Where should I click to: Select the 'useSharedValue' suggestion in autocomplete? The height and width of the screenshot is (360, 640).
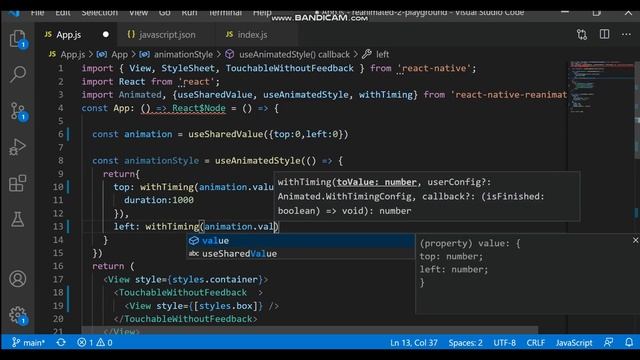click(301, 253)
